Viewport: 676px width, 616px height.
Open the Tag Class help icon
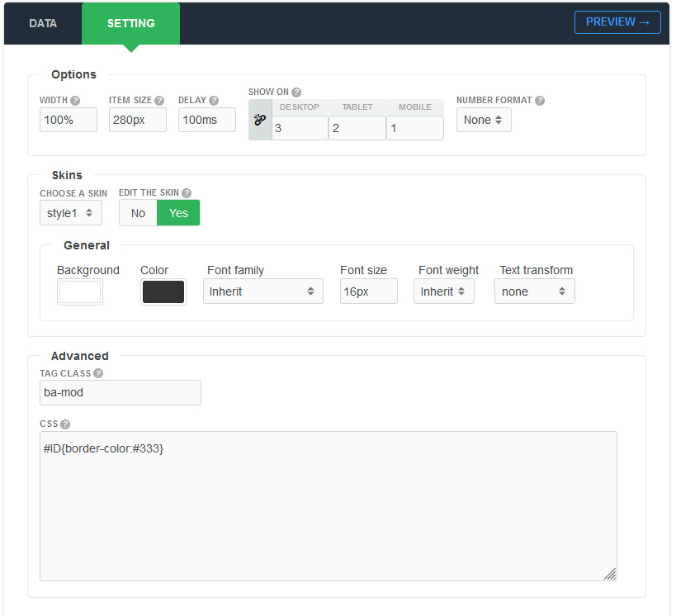point(98,373)
